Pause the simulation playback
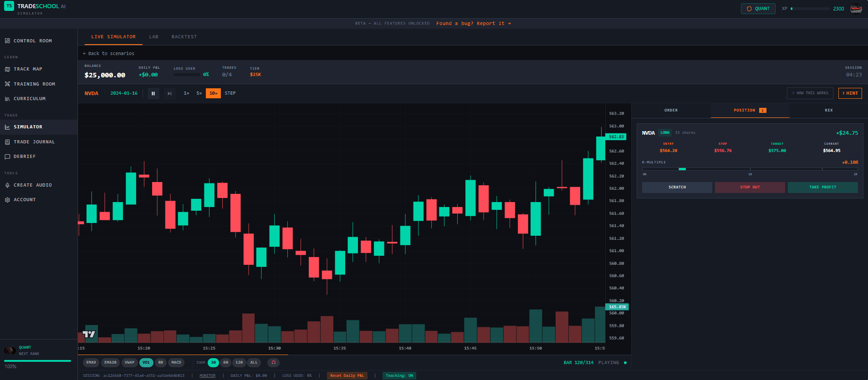This screenshot has width=868, height=380. tap(153, 93)
